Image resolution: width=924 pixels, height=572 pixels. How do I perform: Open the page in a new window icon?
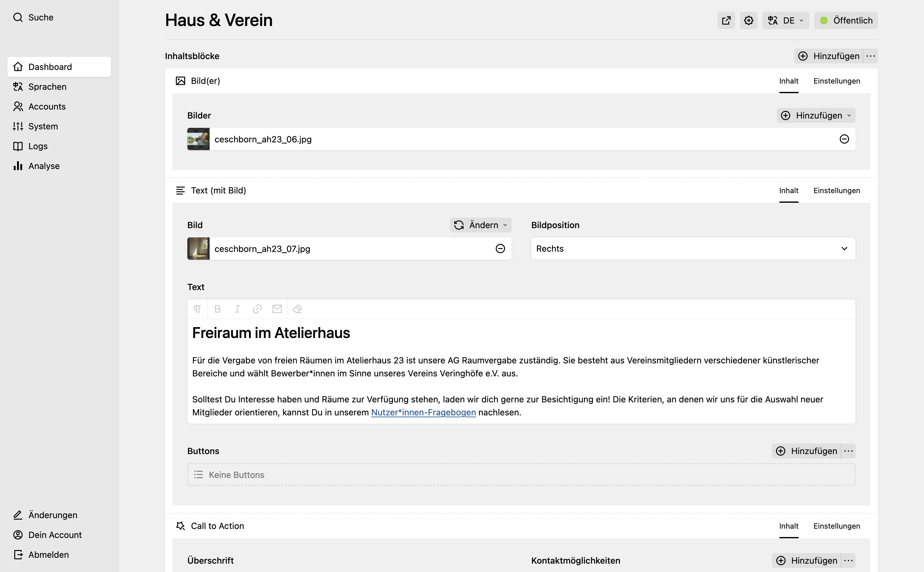coord(726,20)
